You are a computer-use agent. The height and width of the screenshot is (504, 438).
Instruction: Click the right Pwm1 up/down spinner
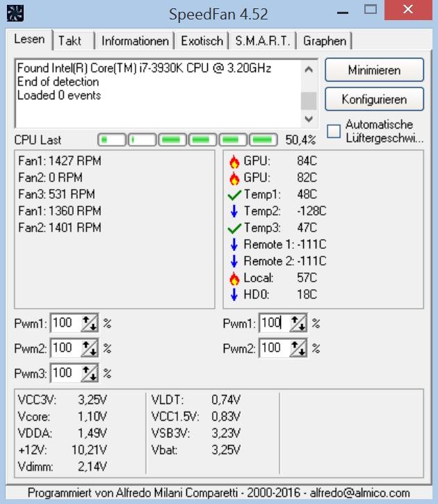pyautogui.click(x=298, y=323)
